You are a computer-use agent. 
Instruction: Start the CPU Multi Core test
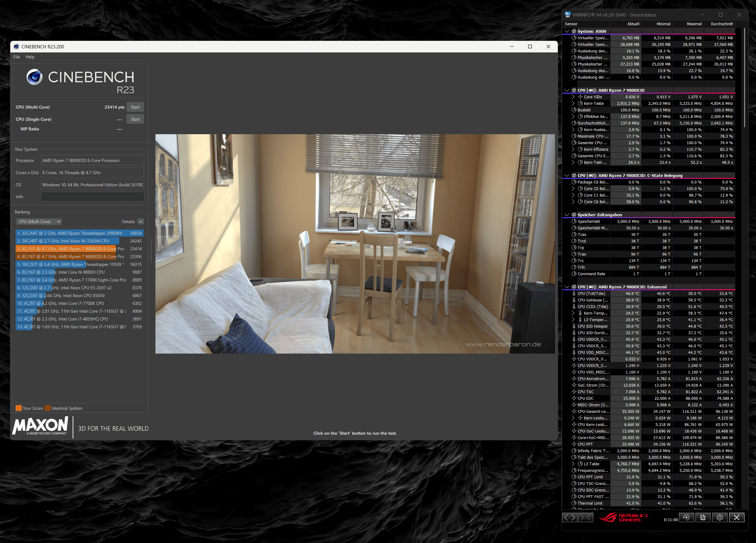pyautogui.click(x=135, y=107)
